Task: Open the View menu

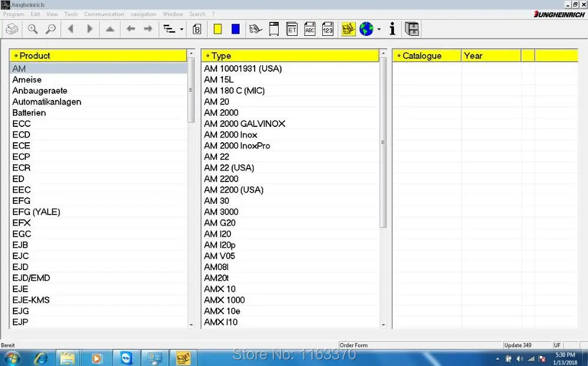Action: click(x=52, y=14)
